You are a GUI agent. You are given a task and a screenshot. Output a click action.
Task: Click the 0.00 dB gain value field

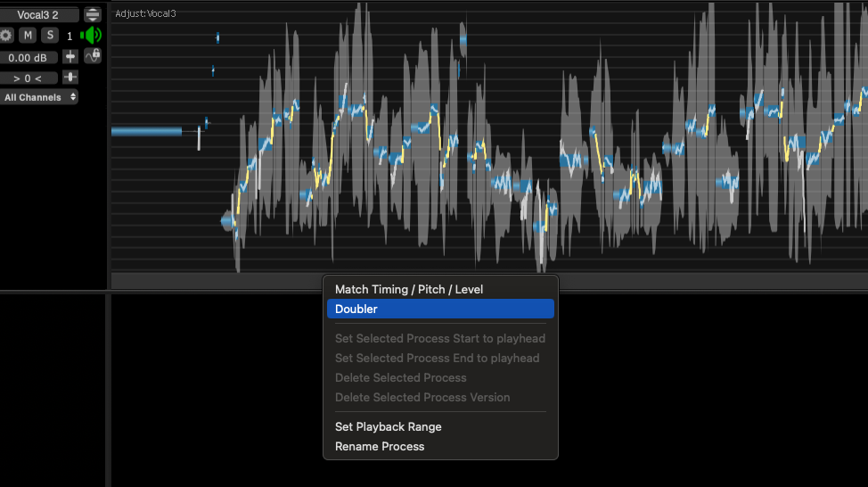[x=29, y=58]
